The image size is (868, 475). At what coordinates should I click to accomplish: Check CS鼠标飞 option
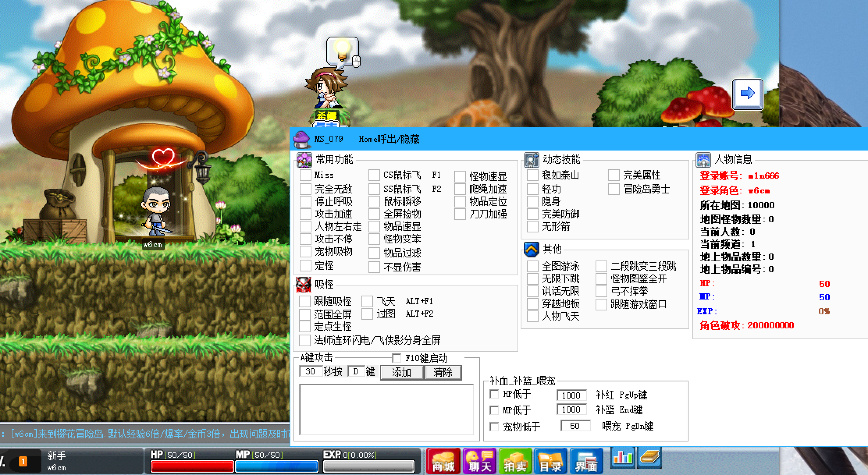[374, 175]
